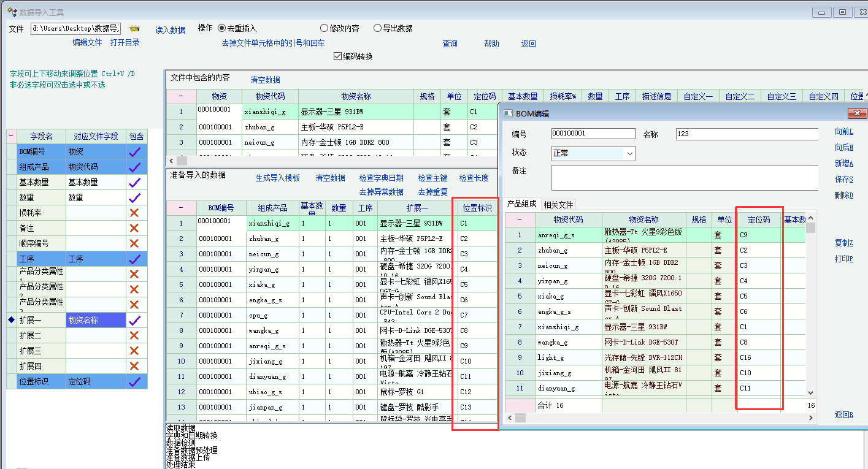Click minus button in 产品组成 grid header
This screenshot has width=868, height=469.
[520, 219]
